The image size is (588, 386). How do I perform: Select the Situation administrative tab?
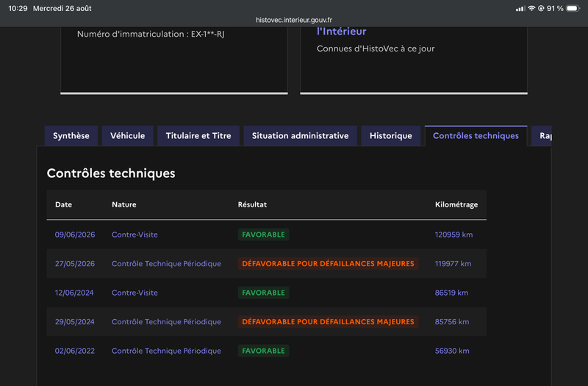pos(300,136)
